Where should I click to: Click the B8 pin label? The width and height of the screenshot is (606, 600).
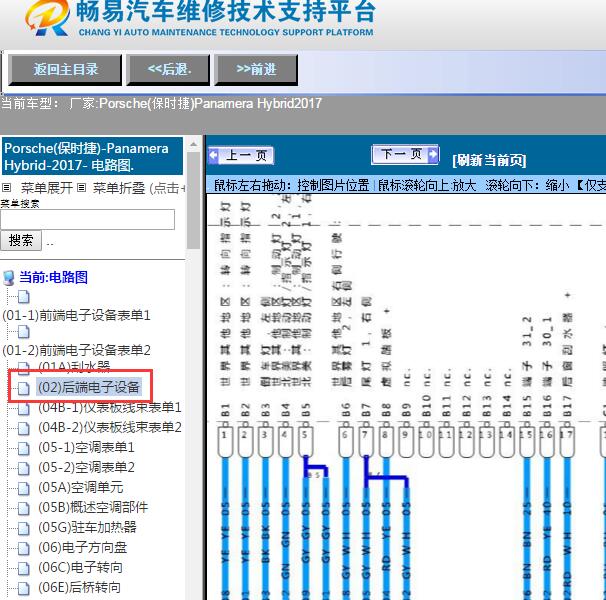pos(385,409)
